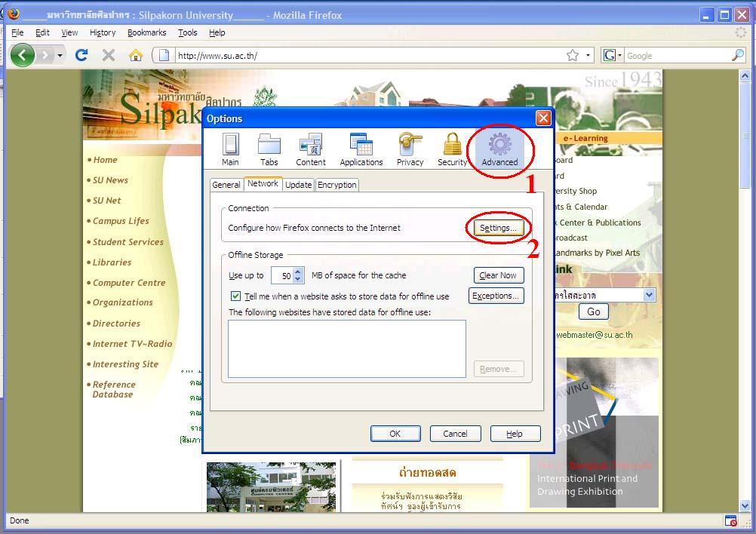Toggle 'Tell me when a website asks' checkbox

235,296
